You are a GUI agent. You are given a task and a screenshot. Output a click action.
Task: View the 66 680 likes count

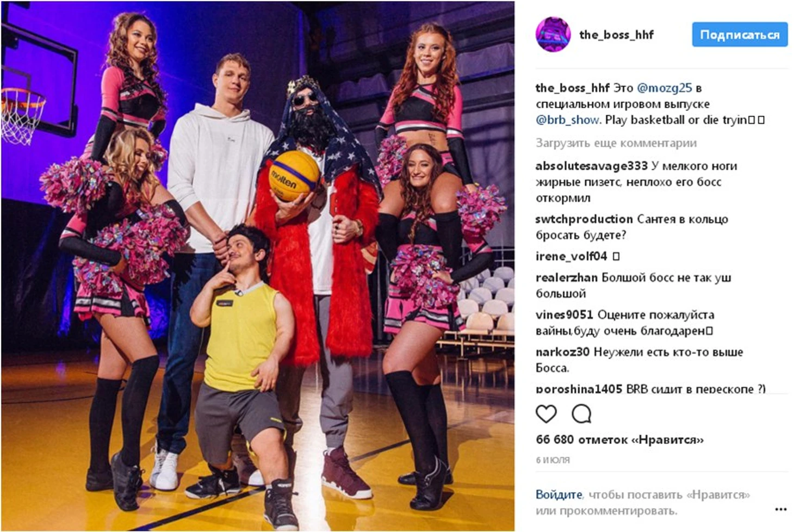click(x=619, y=440)
